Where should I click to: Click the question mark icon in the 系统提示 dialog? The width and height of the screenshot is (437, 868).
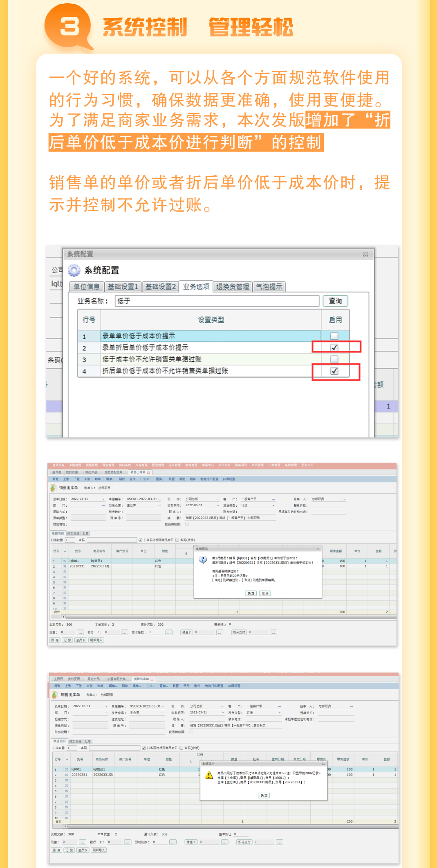coord(203,559)
